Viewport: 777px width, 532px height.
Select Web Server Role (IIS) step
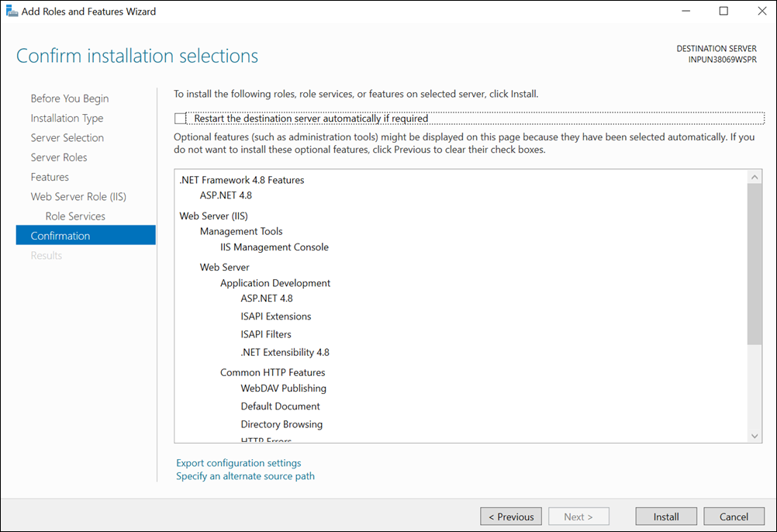point(78,196)
